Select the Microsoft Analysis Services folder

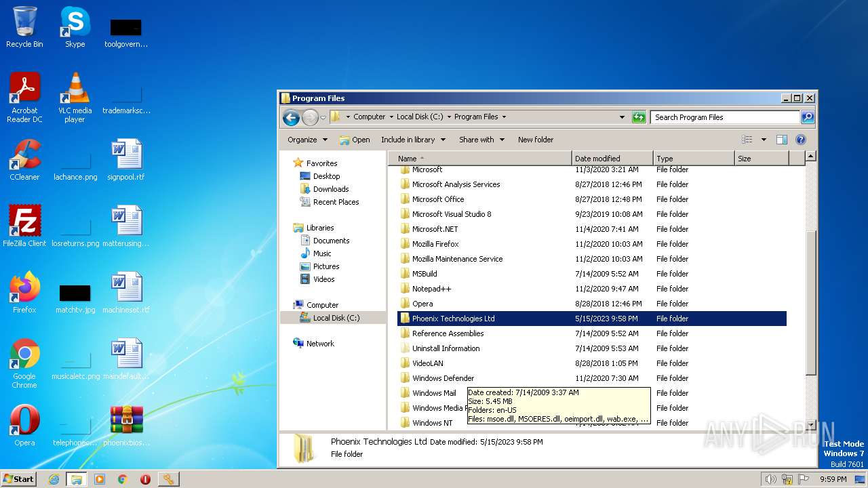pos(456,184)
